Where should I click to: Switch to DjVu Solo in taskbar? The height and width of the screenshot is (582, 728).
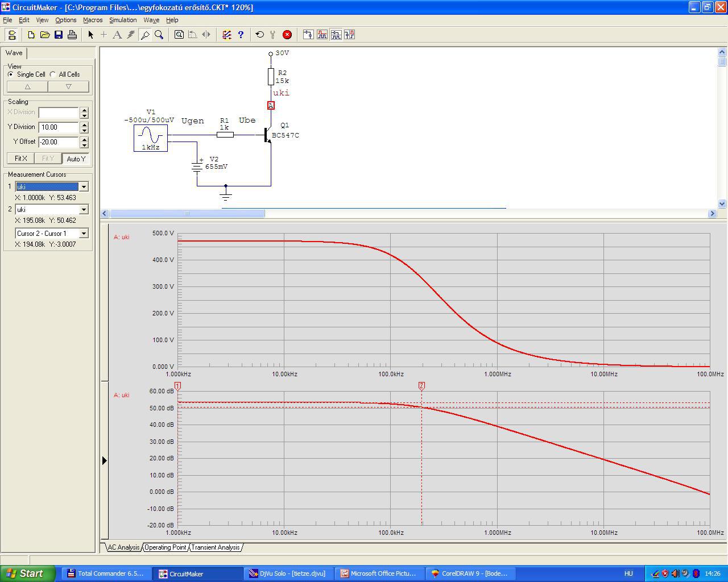coord(288,573)
